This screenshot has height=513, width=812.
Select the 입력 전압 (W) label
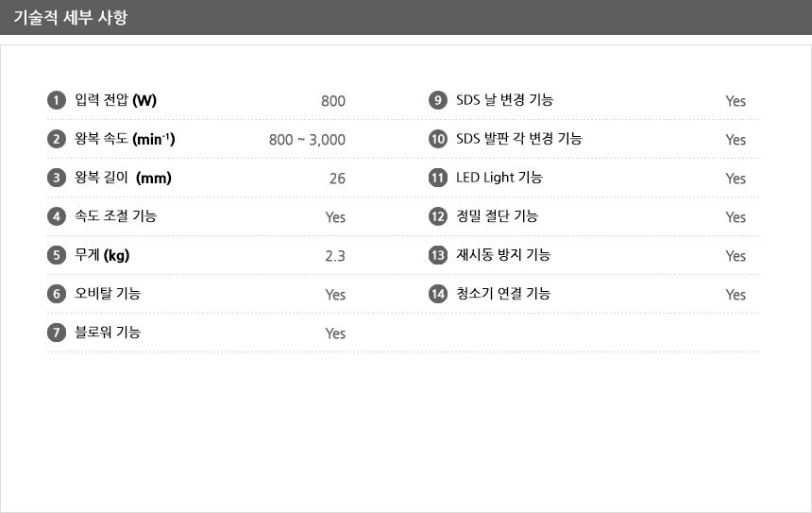tap(115, 100)
